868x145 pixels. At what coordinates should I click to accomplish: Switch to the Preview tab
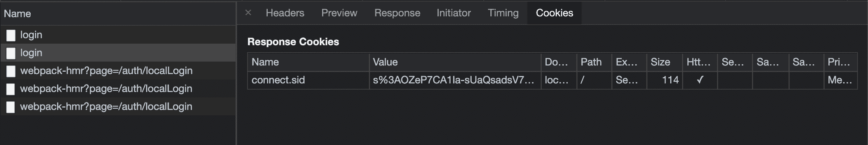click(339, 13)
